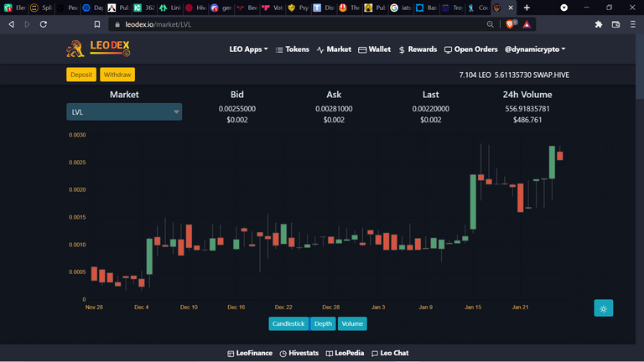
Task: Open the tab search dropdown circle
Action: click(563, 8)
